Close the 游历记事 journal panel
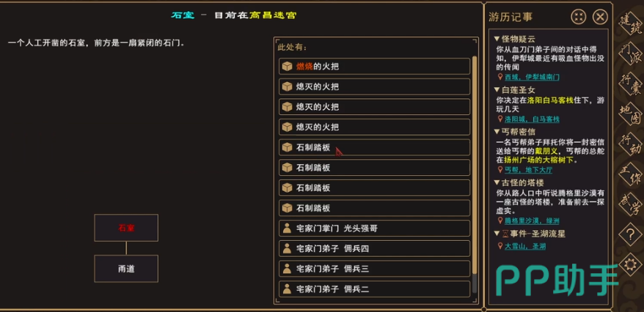The image size is (644, 312). point(600,17)
